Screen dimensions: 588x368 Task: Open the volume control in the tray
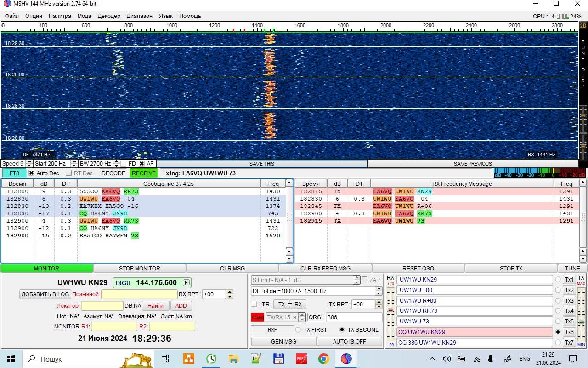[447, 359]
